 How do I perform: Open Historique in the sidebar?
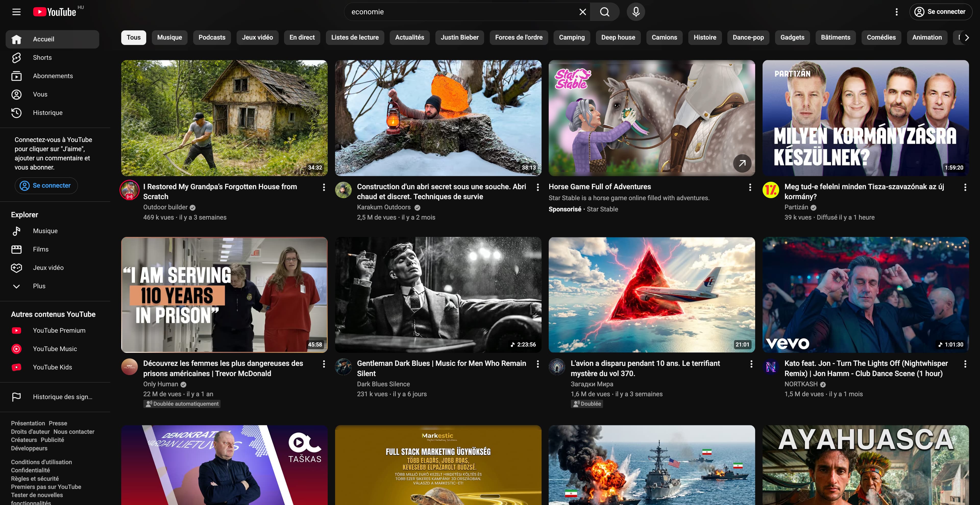[x=47, y=113]
